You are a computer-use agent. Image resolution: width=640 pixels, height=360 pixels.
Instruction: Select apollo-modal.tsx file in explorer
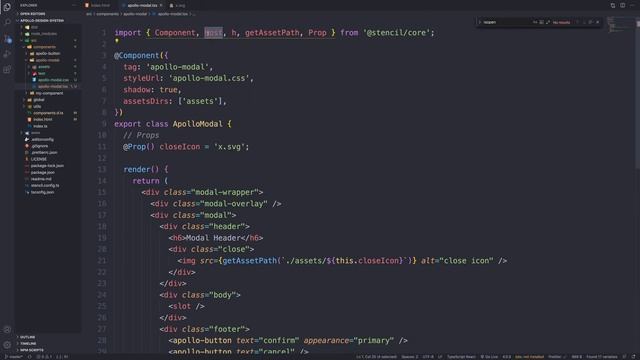[53, 87]
